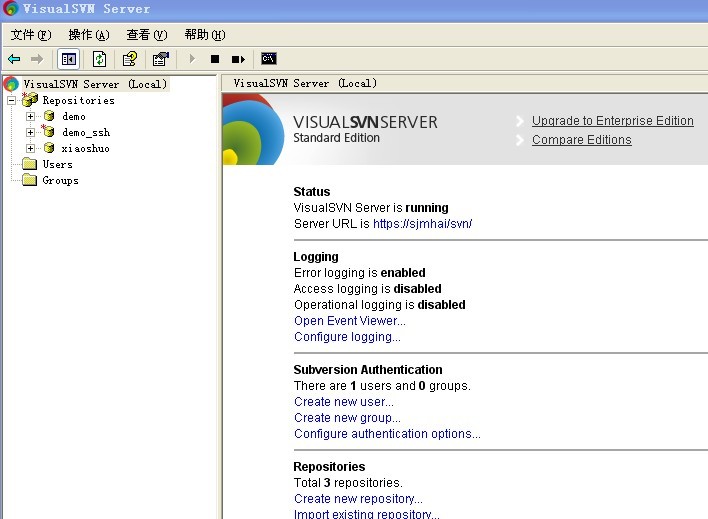The image size is (708, 519).
Task: Open the server URL https://sjmhai/svn/
Action: [422, 224]
